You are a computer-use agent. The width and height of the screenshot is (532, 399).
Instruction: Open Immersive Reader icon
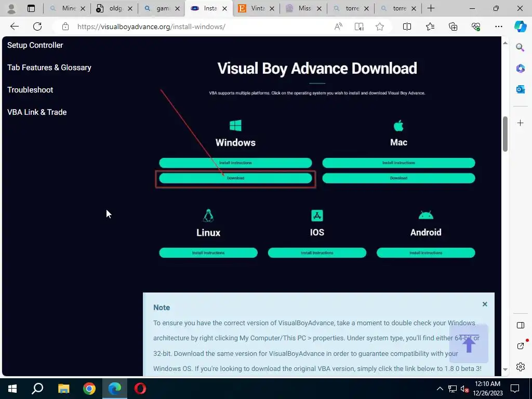pyautogui.click(x=359, y=26)
